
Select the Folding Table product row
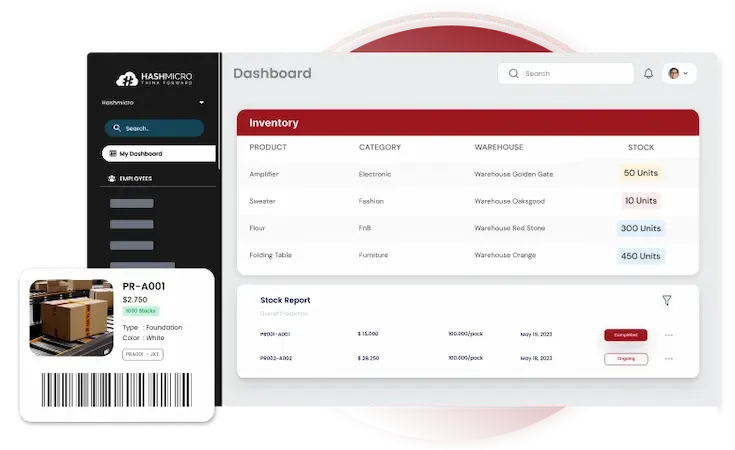467,255
